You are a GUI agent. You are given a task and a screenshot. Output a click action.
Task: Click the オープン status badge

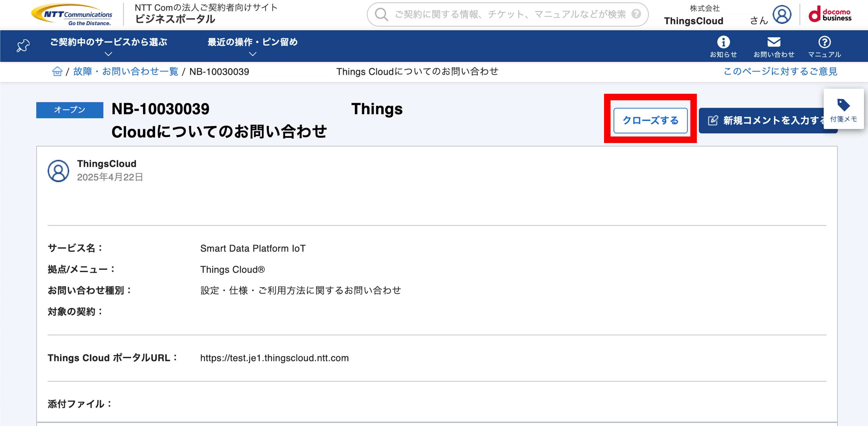(70, 110)
